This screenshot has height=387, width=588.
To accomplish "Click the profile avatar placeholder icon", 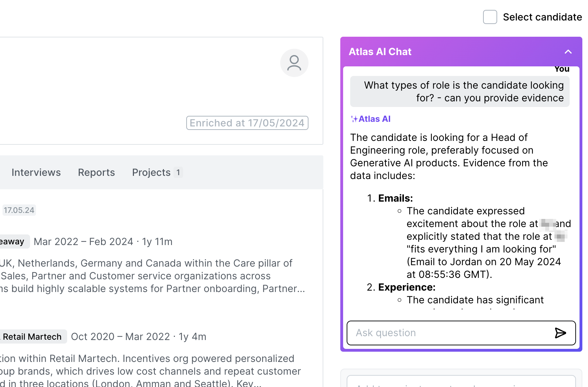I will point(294,63).
